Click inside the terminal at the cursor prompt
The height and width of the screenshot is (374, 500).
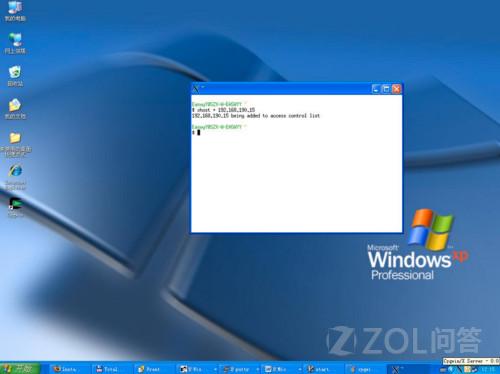[199, 133]
